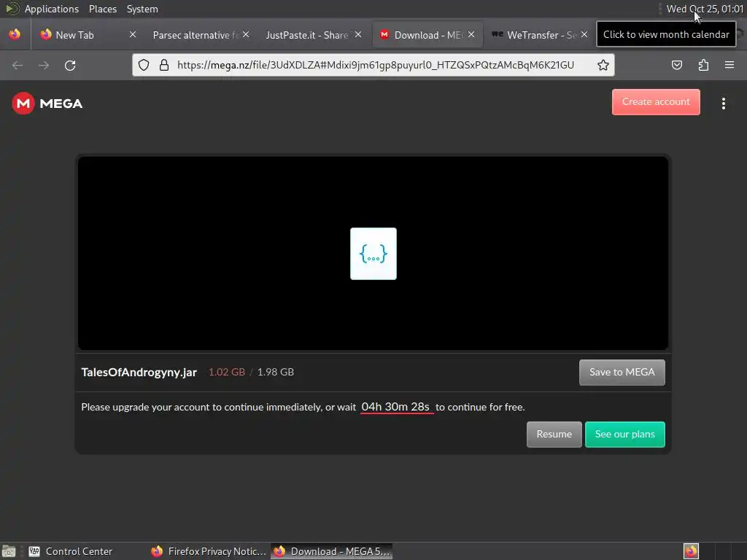Screen dimensions: 747x560
Task: Close the New Tab tab
Action: [x=133, y=34]
